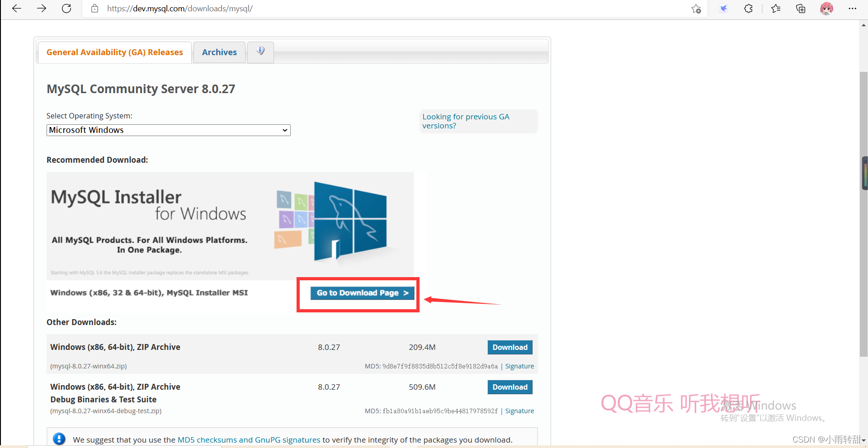Open Signature link for winx64-debug-test.zip

coord(519,411)
